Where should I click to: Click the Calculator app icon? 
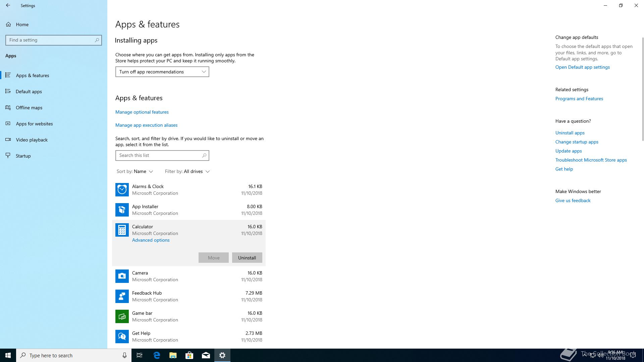click(122, 230)
